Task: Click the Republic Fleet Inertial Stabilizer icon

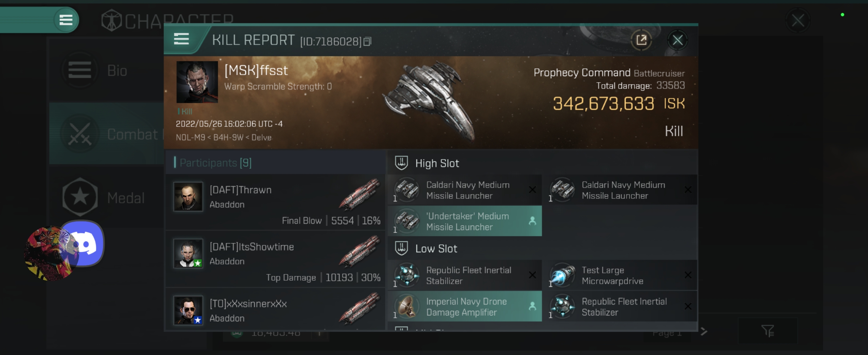Action: tap(406, 275)
